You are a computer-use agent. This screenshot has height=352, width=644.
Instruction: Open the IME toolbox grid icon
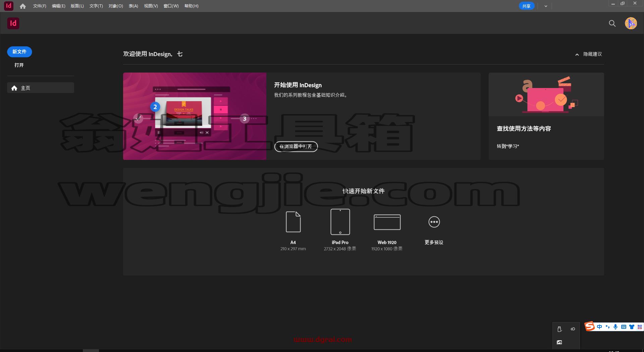640,327
